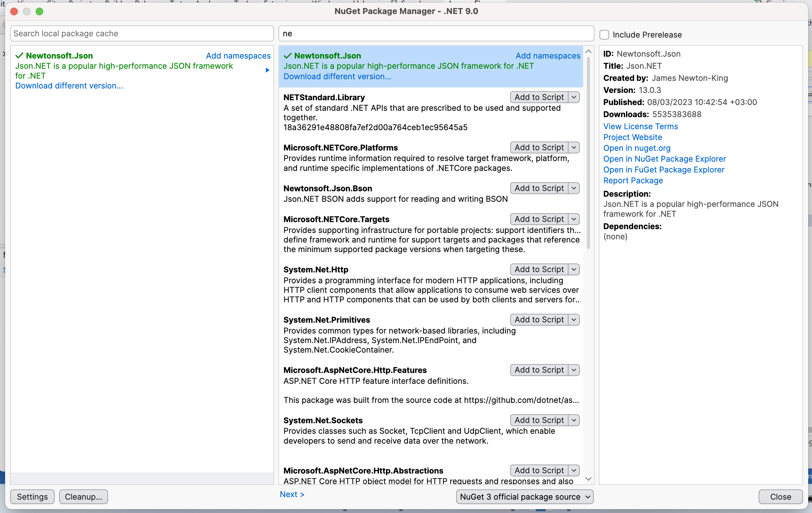
Task: Check the Include Prerelease box
Action: [x=605, y=34]
